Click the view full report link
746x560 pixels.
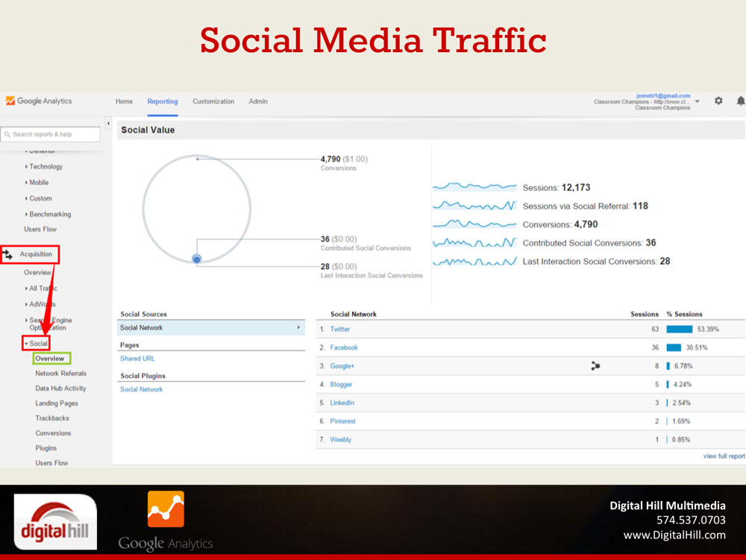tap(724, 456)
